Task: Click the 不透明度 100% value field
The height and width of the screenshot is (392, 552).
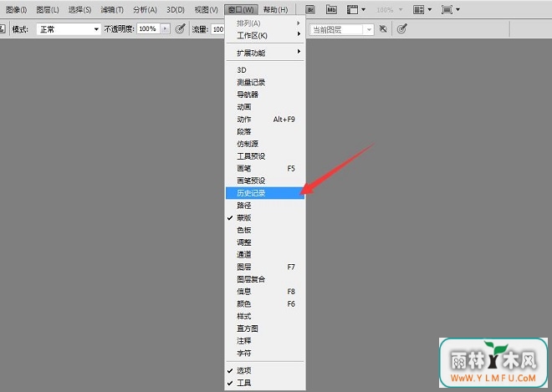Action: click(148, 29)
